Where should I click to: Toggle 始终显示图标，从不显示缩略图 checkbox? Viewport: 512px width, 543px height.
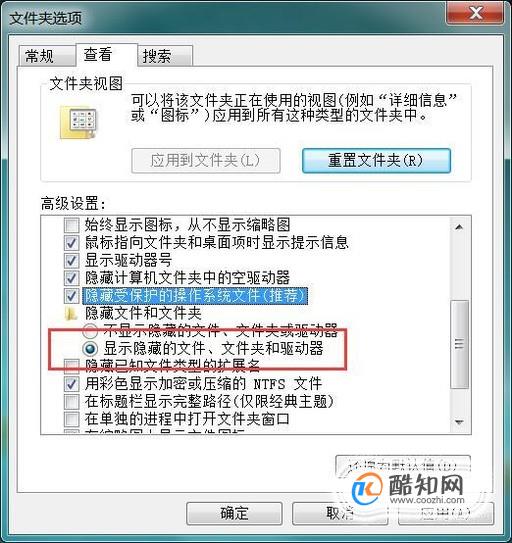[x=71, y=225]
